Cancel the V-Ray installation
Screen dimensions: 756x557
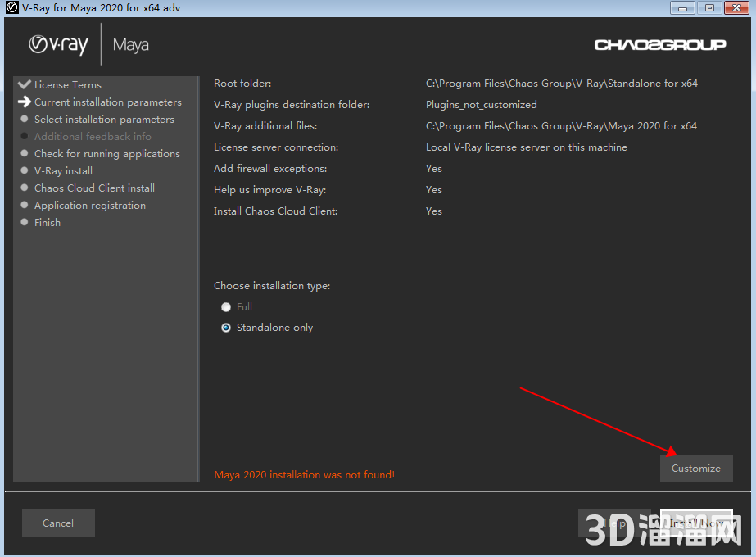coord(58,523)
